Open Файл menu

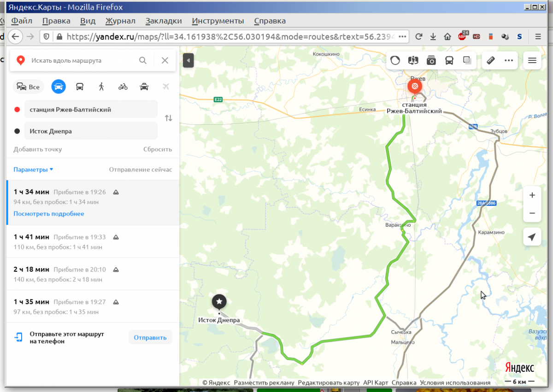pyautogui.click(x=22, y=21)
